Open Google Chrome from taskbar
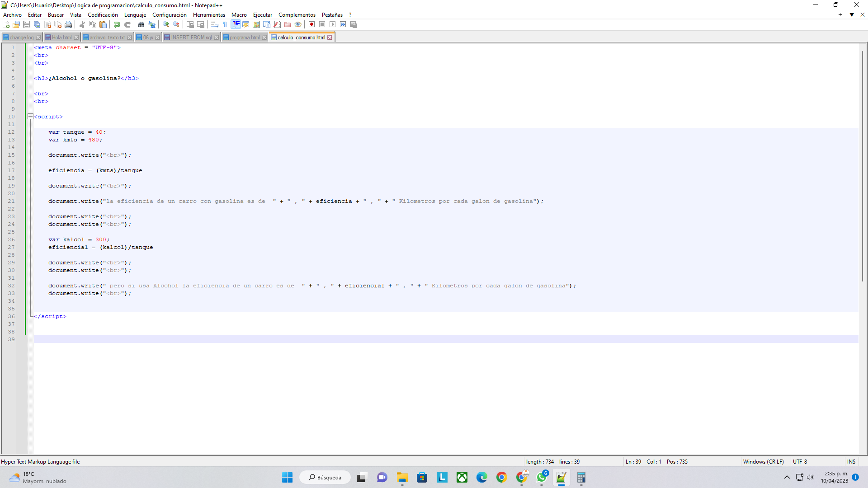 [x=502, y=478]
